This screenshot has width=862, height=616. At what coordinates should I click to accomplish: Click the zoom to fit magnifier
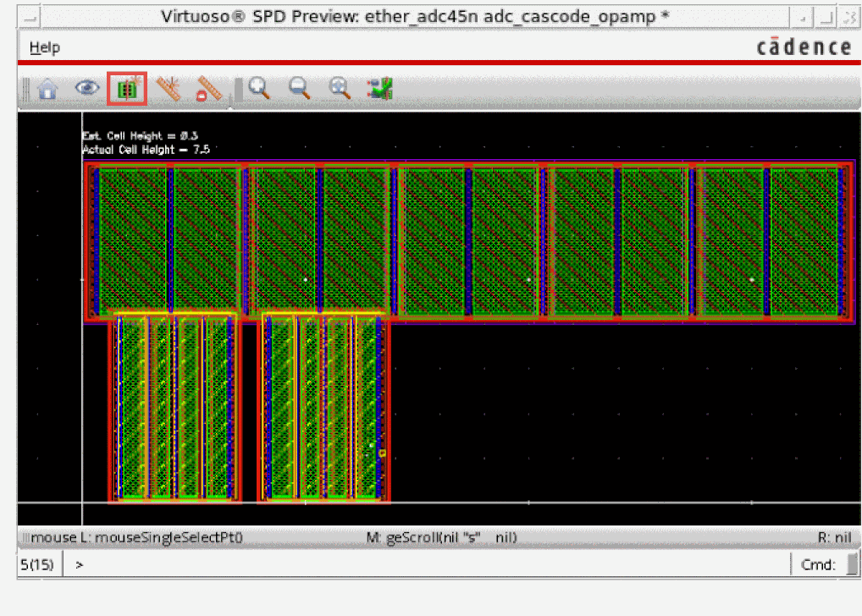[x=340, y=88]
